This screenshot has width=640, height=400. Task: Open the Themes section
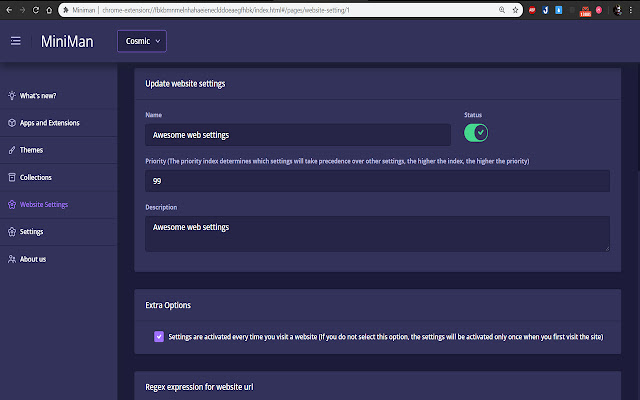click(32, 150)
